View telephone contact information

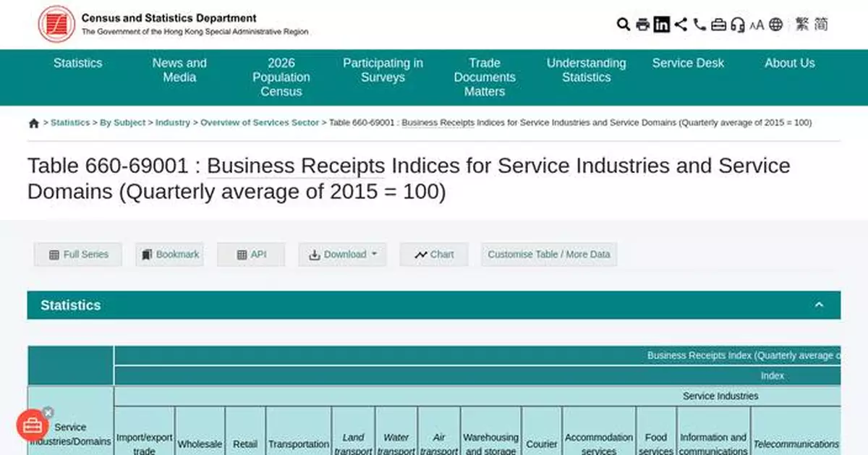click(699, 24)
